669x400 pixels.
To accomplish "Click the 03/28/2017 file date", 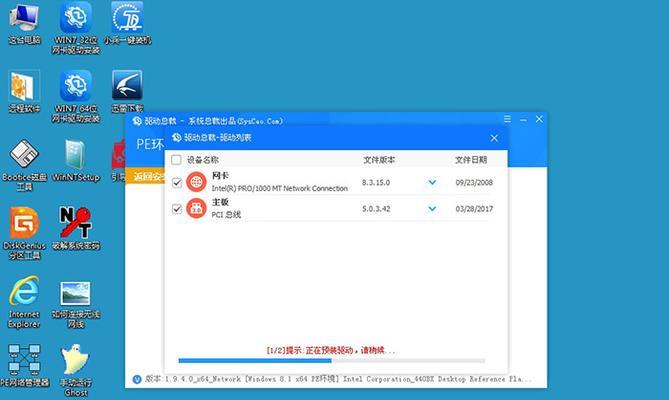I will coord(474,209).
